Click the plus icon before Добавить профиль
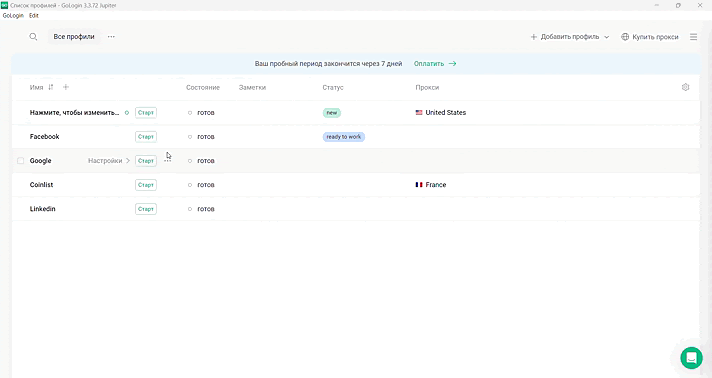 point(534,37)
